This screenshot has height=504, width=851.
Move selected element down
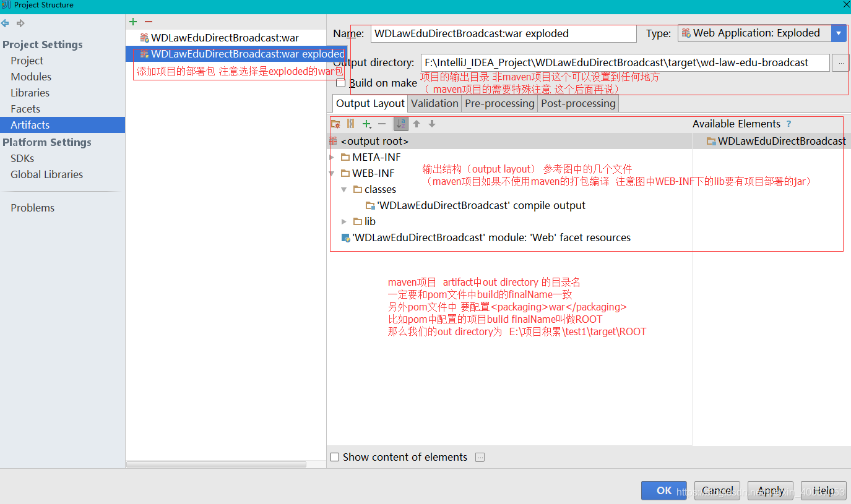(x=432, y=124)
